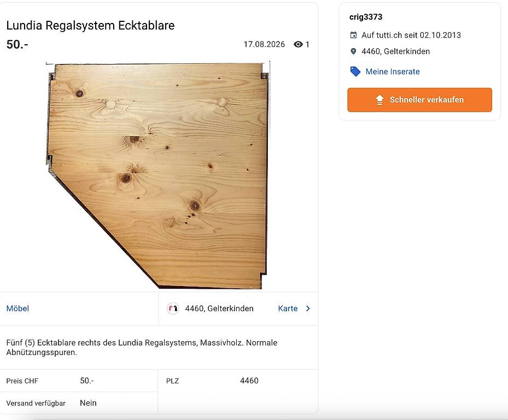Click the PLZ value 4460
Viewport: 508px width, 420px height.
(249, 381)
